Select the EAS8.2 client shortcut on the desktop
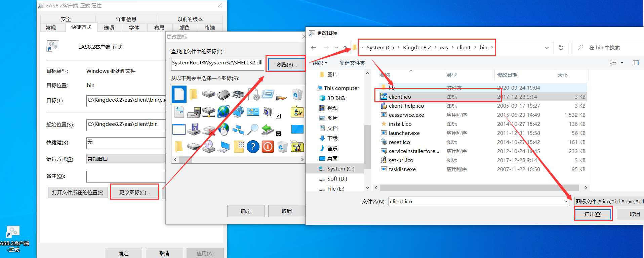Image resolution: width=644 pixels, height=258 pixels. 13,239
